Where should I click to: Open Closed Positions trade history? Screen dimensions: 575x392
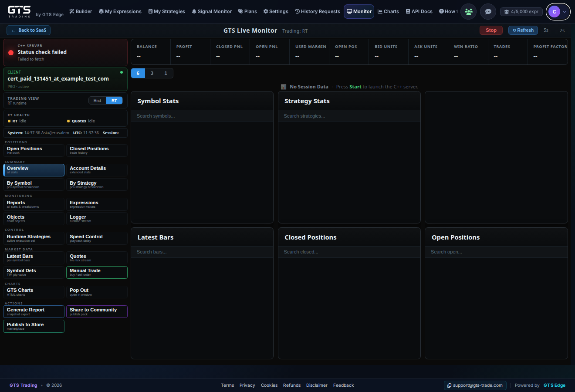(97, 150)
